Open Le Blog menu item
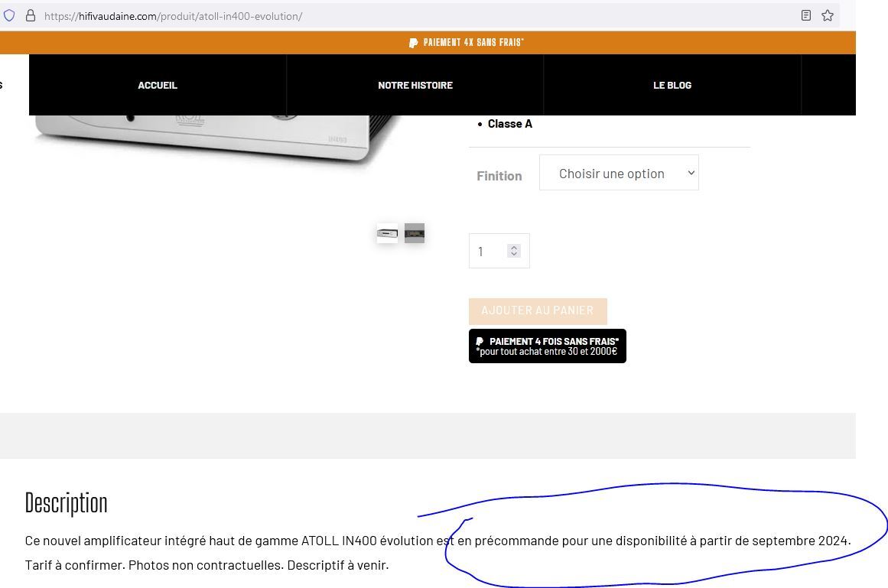 tap(672, 85)
